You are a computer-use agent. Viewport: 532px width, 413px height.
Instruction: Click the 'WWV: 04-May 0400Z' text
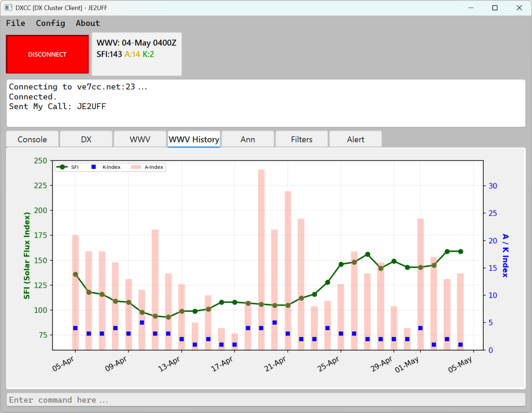coord(137,43)
